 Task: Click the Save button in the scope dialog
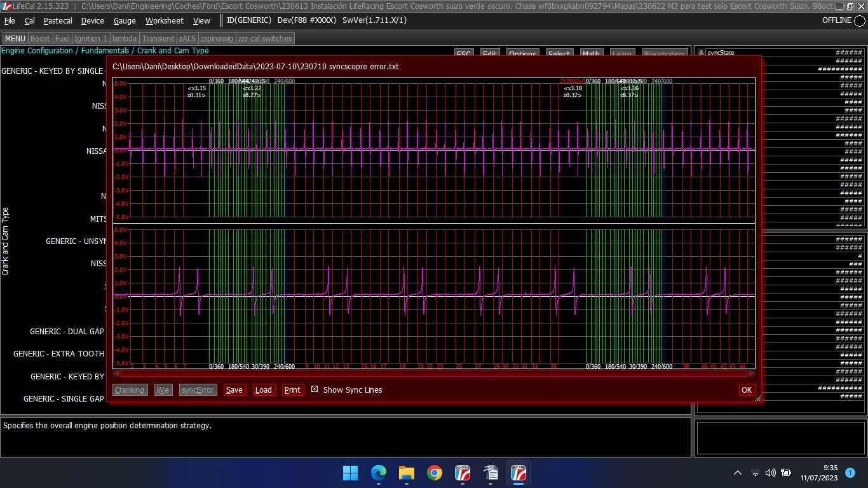coord(234,390)
